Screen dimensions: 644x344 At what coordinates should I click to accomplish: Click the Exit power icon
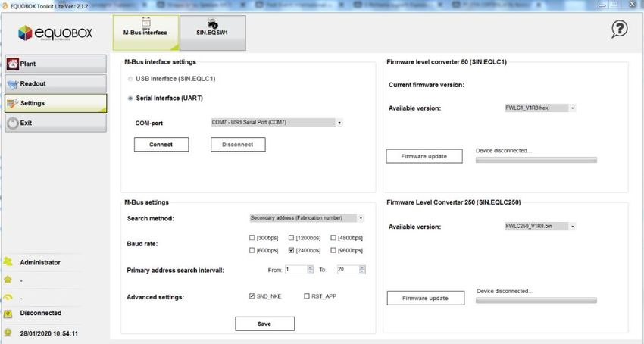pyautogui.click(x=13, y=123)
